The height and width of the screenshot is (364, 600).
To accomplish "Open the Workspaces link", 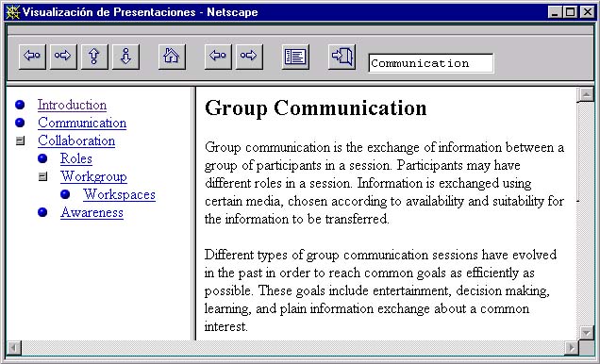I will (120, 194).
